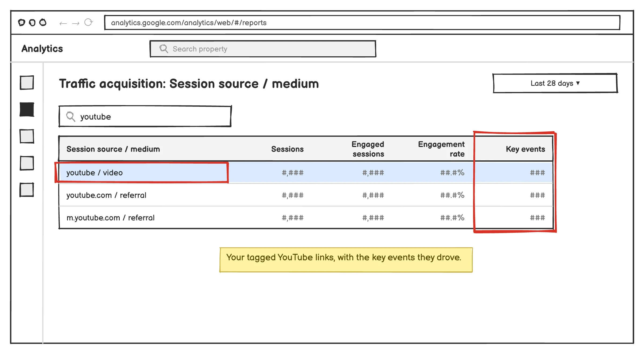Click Key events value for m.youtube.com / referral
Screen dimensions: 644x354
(x=537, y=218)
